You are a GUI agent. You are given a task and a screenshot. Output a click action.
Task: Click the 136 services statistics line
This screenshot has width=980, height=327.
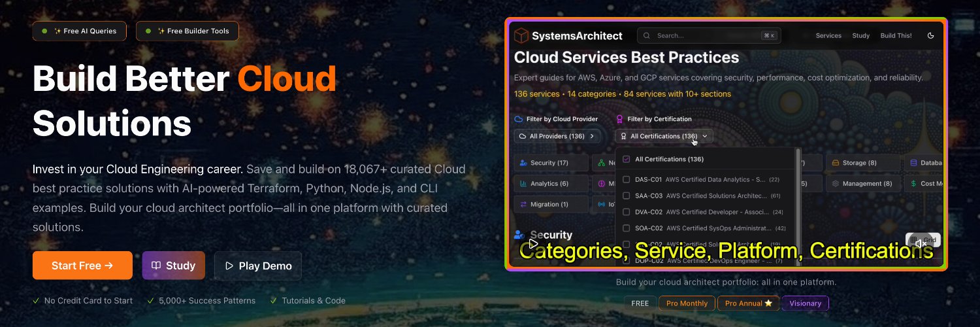[623, 94]
